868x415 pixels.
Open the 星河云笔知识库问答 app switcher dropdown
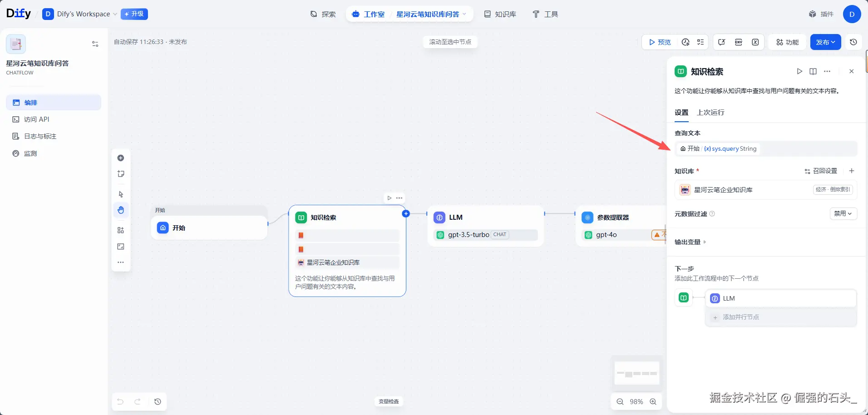(x=431, y=14)
